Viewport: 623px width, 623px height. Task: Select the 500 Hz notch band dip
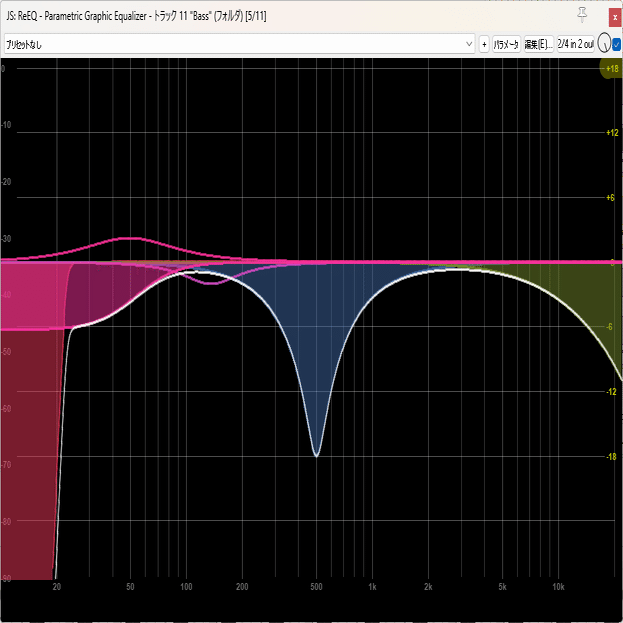pyautogui.click(x=316, y=456)
